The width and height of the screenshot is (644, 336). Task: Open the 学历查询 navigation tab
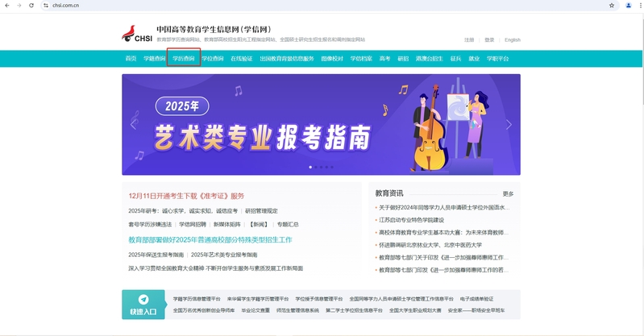[184, 59]
